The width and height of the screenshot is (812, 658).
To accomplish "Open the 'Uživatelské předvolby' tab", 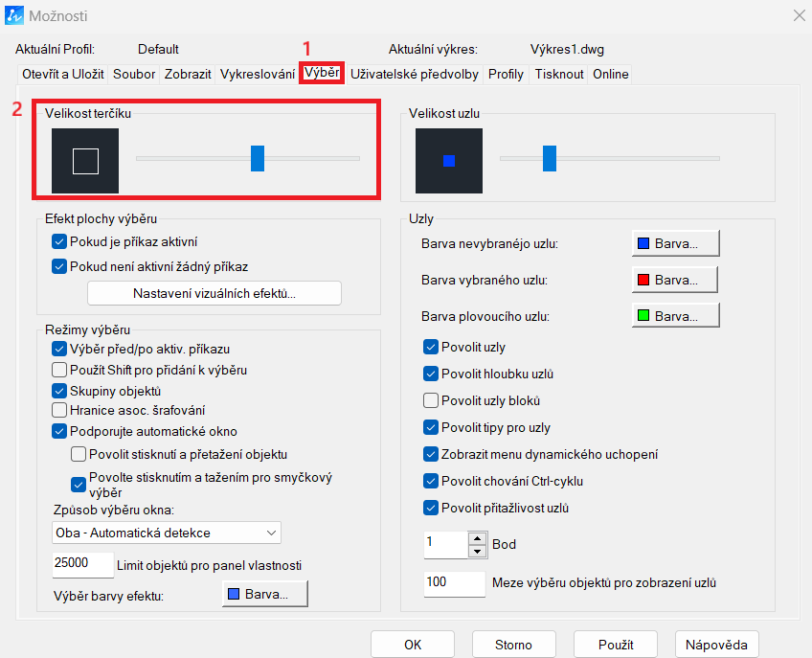I will [x=414, y=74].
